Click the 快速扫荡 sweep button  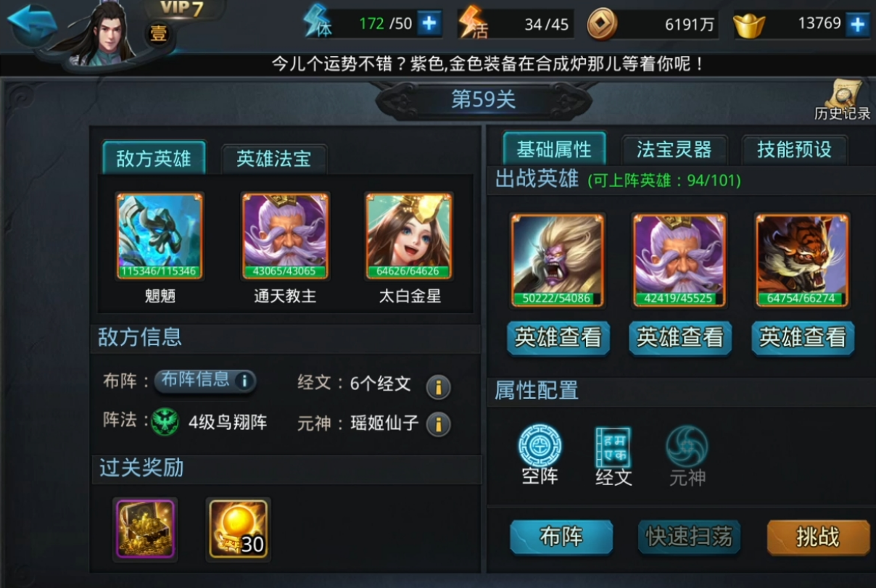pyautogui.click(x=689, y=538)
